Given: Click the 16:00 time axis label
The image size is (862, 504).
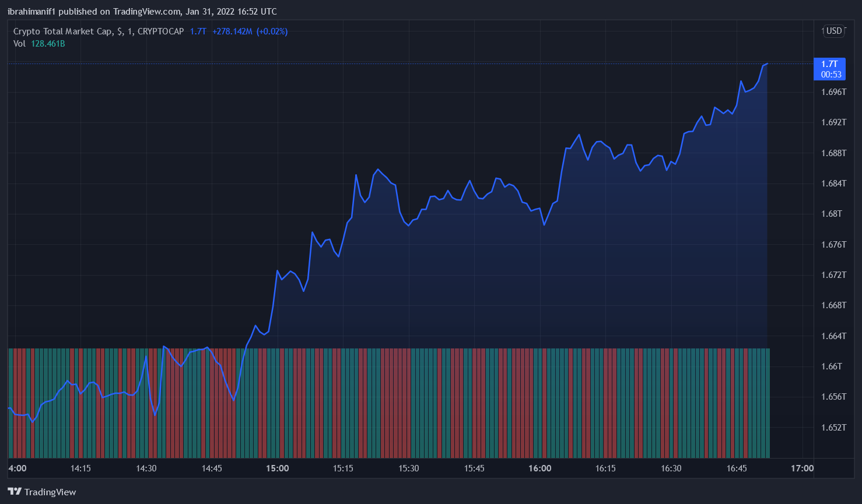Looking at the screenshot, I should pos(540,468).
